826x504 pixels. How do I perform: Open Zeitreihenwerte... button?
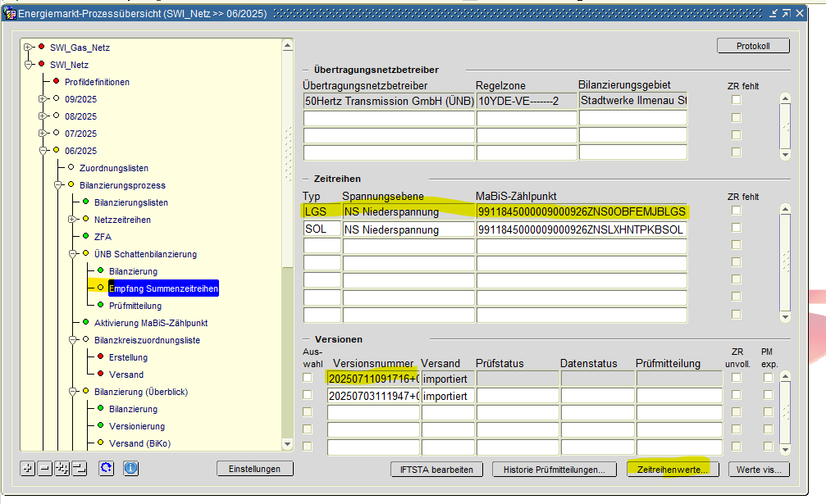coord(673,470)
